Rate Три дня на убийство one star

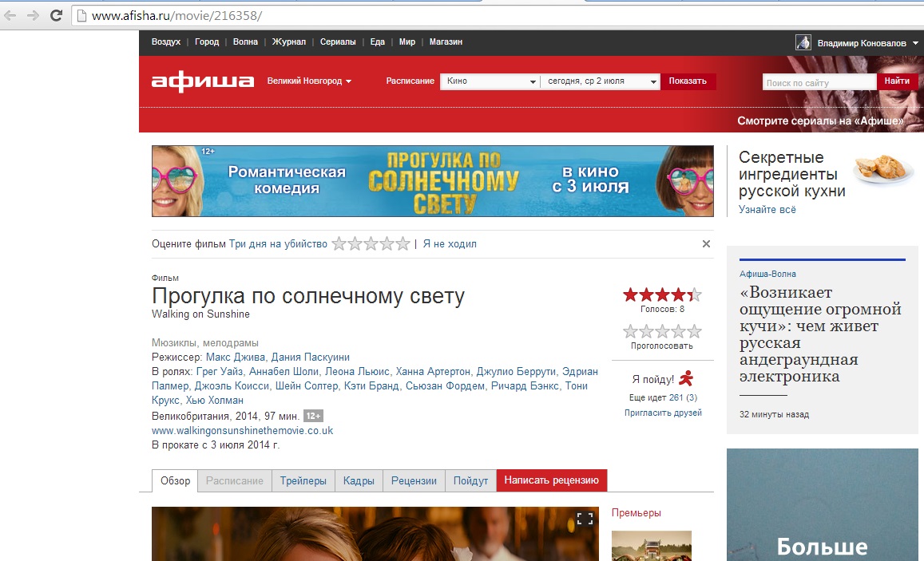point(339,243)
